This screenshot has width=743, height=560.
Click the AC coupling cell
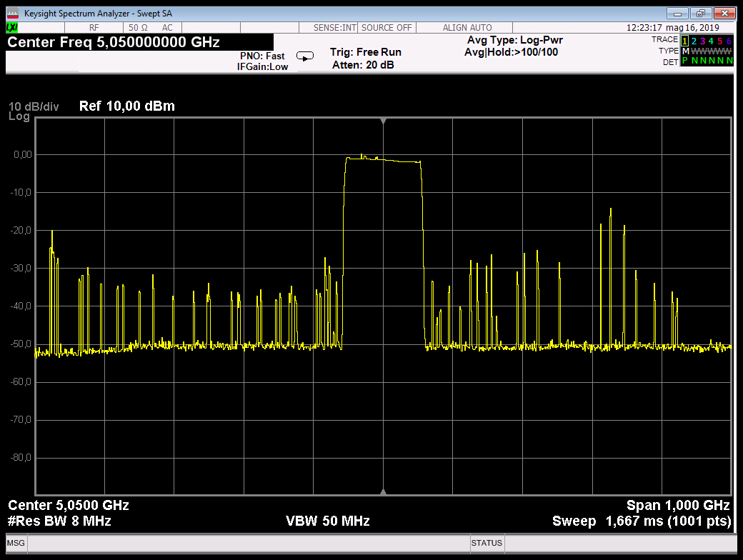(x=167, y=28)
